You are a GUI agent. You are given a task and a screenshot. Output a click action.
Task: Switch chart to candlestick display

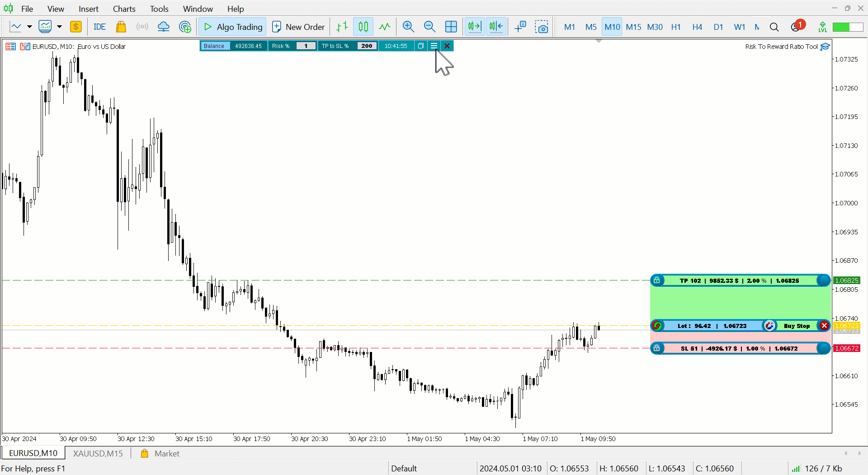coord(363,26)
